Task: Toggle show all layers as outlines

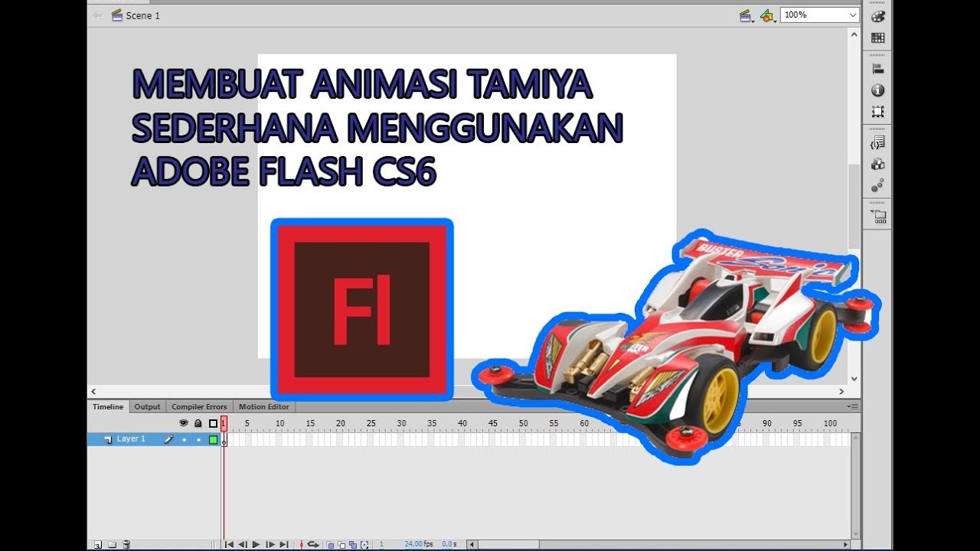Action: pos(213,423)
